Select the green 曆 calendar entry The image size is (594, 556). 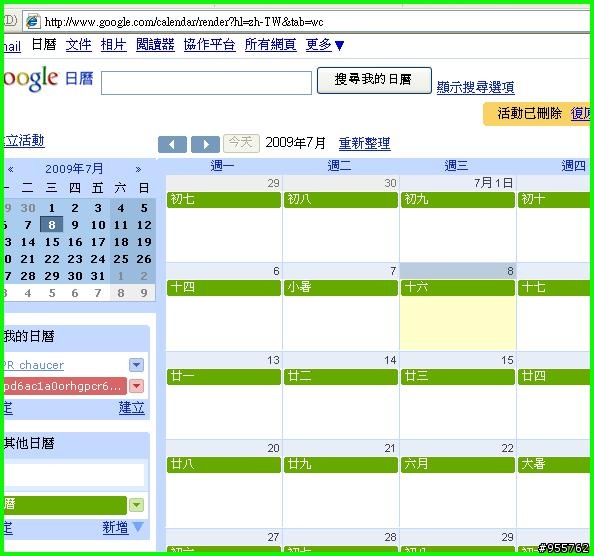[x=65, y=505]
